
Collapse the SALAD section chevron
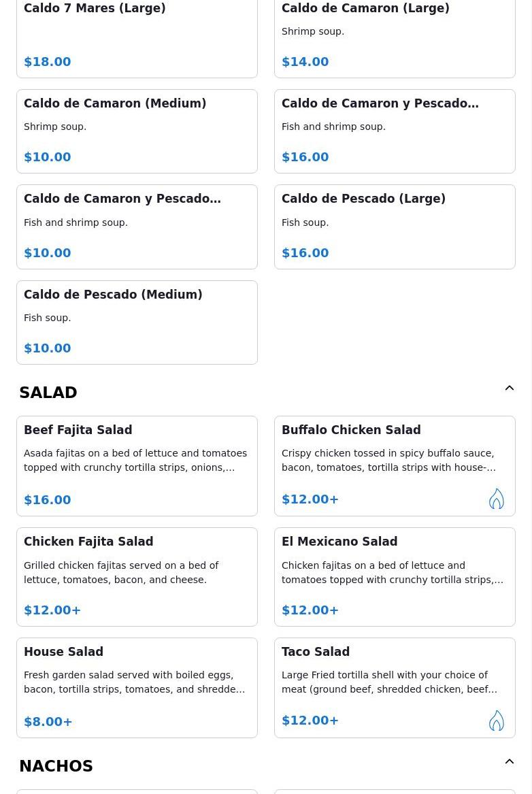pyautogui.click(x=510, y=388)
